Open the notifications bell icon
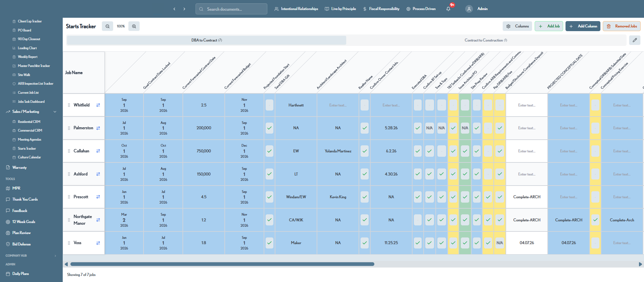The width and height of the screenshot is (644, 282). (448, 9)
